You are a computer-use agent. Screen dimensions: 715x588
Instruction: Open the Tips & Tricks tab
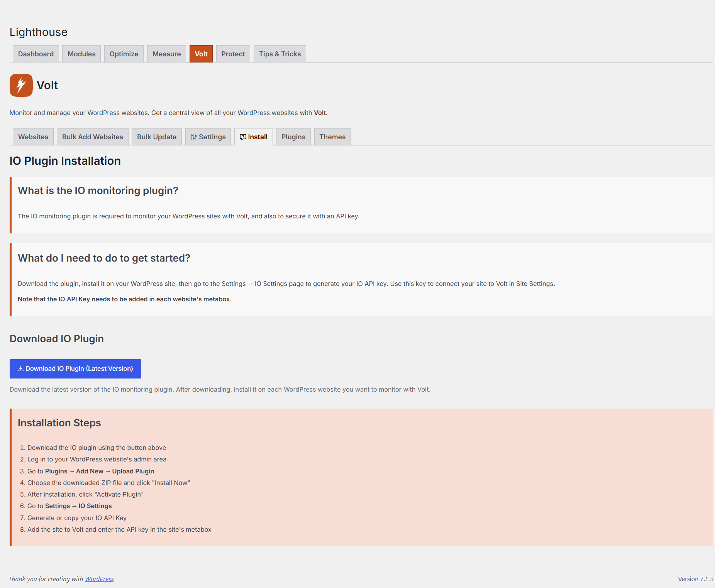(x=280, y=54)
